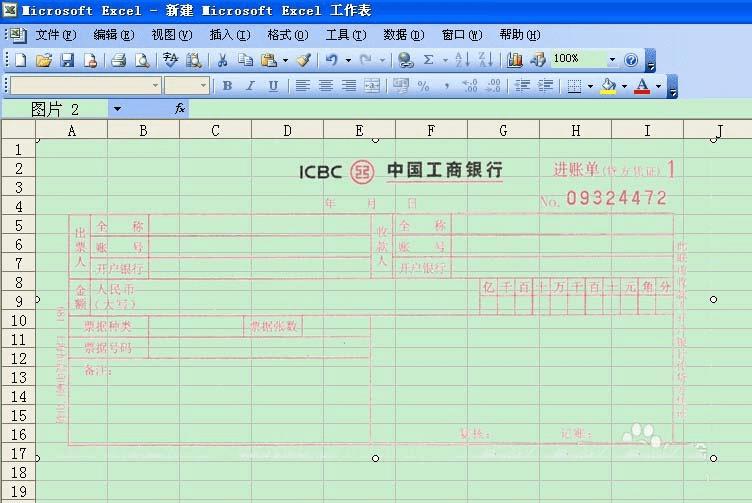Open the undo history dropdown arrow
Image resolution: width=752 pixels, height=503 pixels.
coord(349,60)
